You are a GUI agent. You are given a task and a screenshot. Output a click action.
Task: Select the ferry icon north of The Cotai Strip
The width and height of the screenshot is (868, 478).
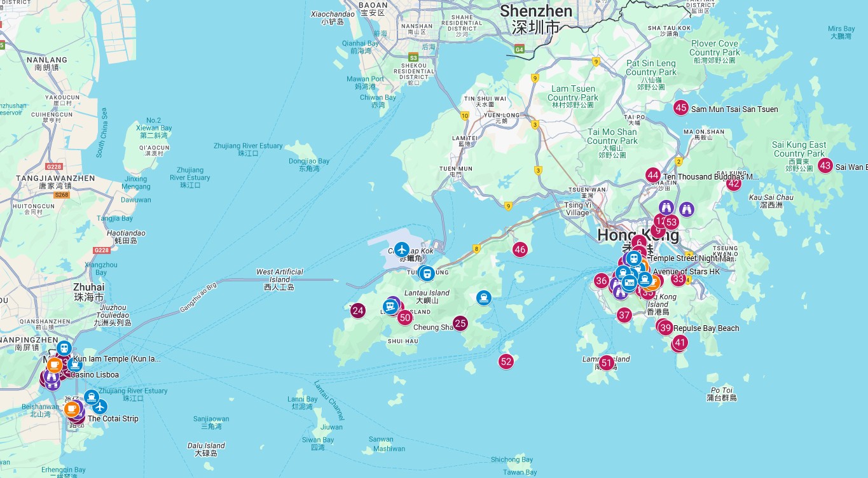pos(92,398)
